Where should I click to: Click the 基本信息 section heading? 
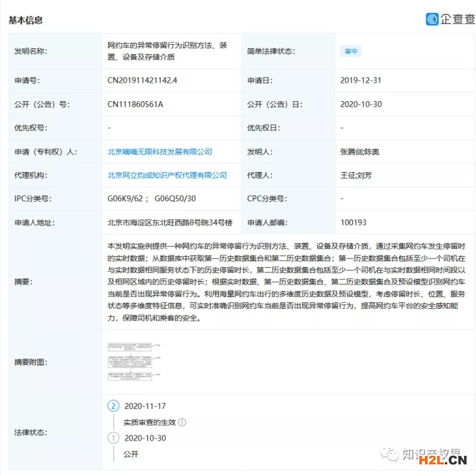tap(26, 20)
